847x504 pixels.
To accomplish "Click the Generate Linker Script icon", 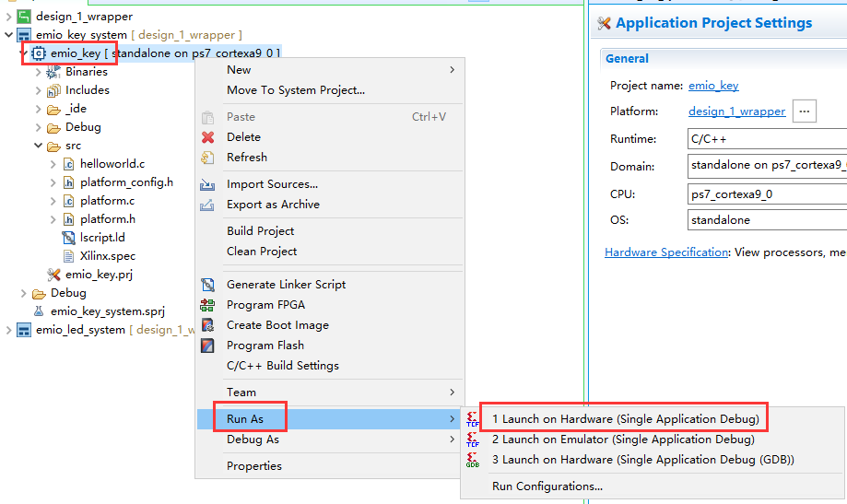I will (207, 285).
